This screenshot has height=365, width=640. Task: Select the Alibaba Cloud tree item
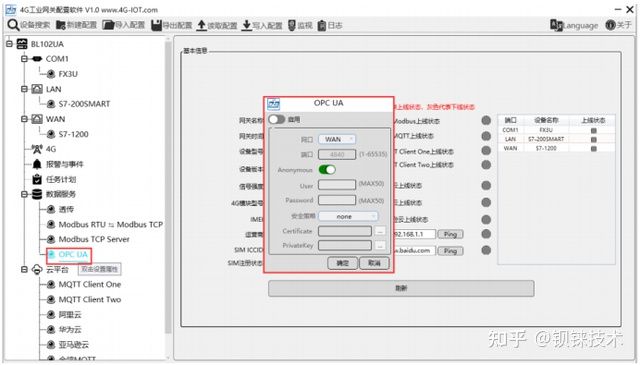tap(70, 314)
